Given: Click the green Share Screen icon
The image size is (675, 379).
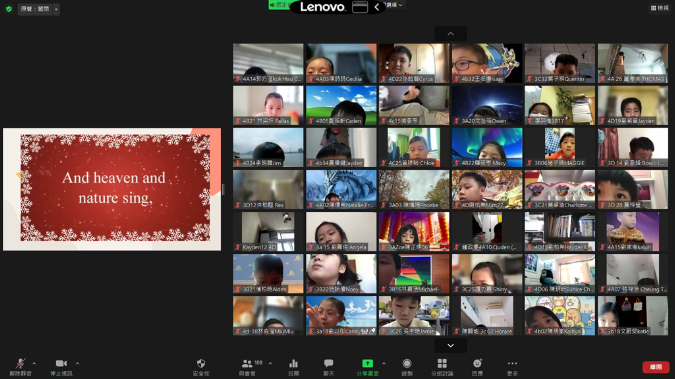Looking at the screenshot, I should [x=367, y=367].
